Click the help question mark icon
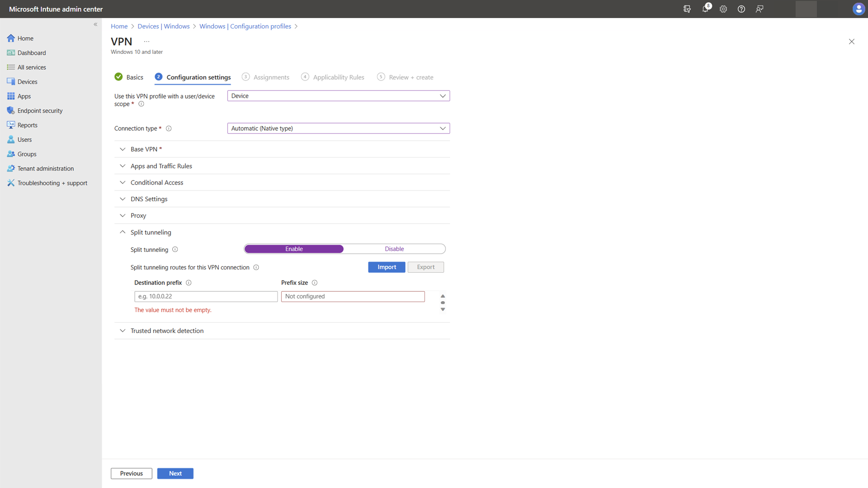The width and height of the screenshot is (868, 488). pos(741,9)
